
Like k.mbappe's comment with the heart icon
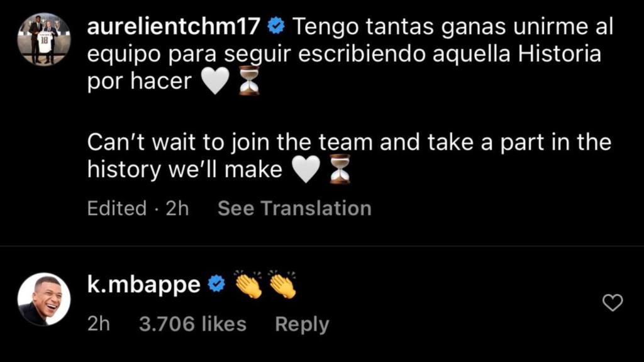(x=612, y=302)
